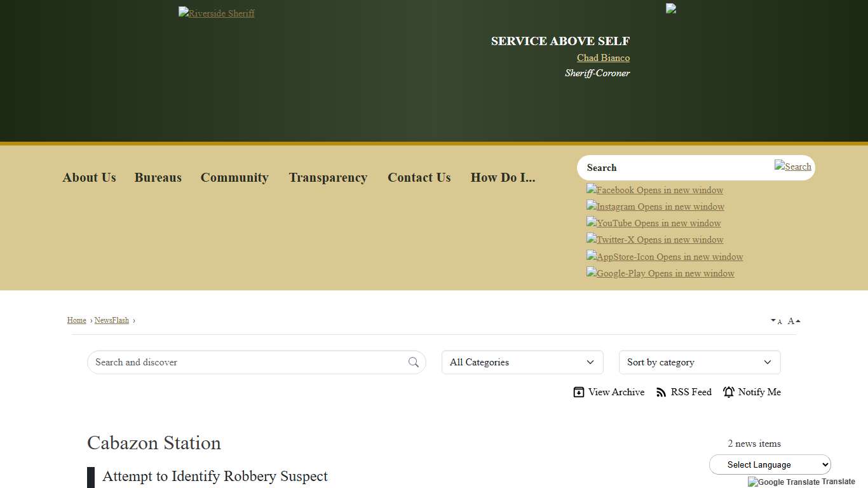
Task: Open the Transparency menu
Action: [328, 177]
